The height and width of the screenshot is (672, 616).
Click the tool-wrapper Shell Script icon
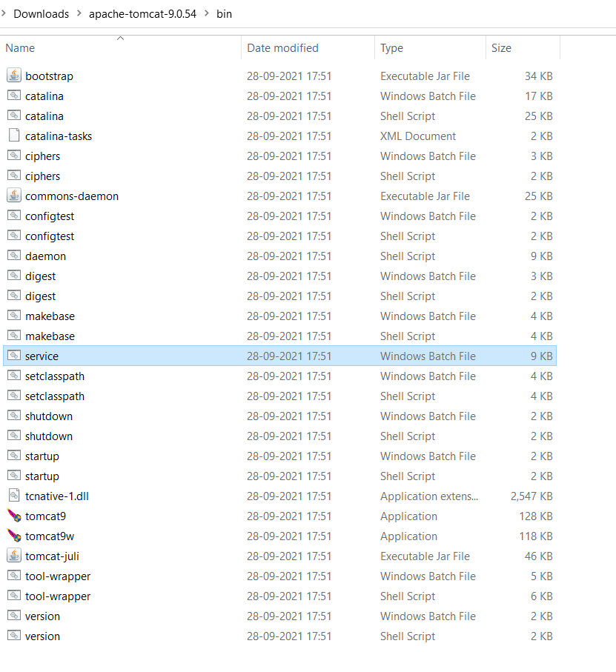[14, 596]
